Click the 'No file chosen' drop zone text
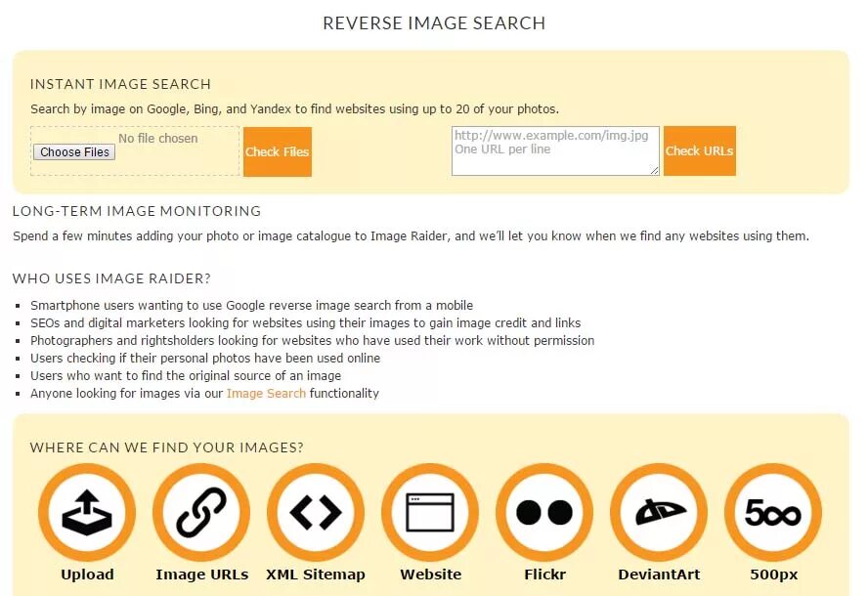Image resolution: width=868 pixels, height=596 pixels. pyautogui.click(x=157, y=139)
